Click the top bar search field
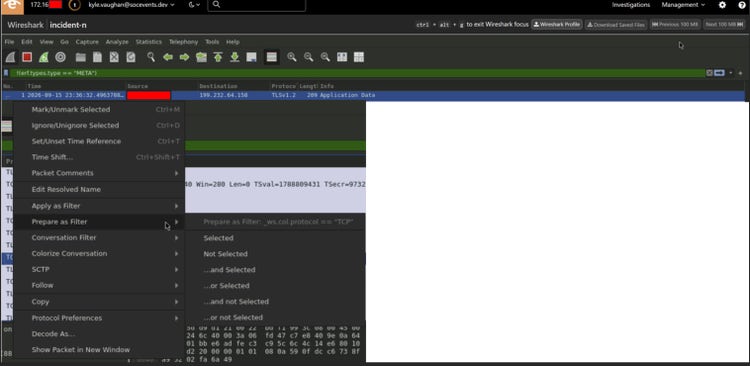This screenshot has height=366, width=750. pyautogui.click(x=256, y=5)
